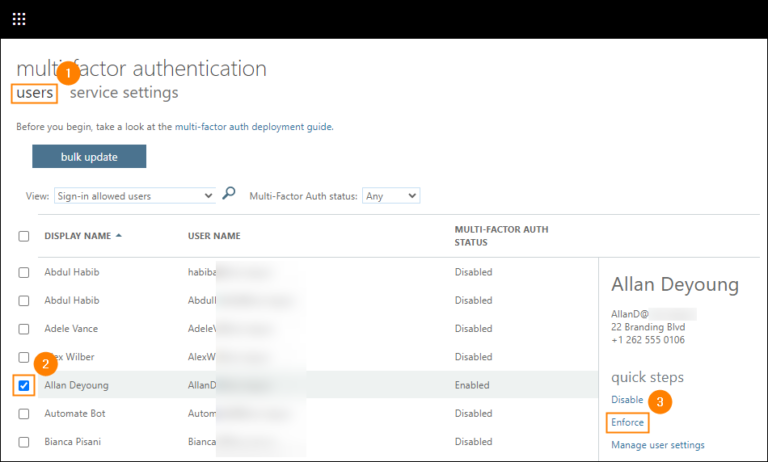
Task: Select the Automate Bot checkbox
Action: click(x=24, y=413)
